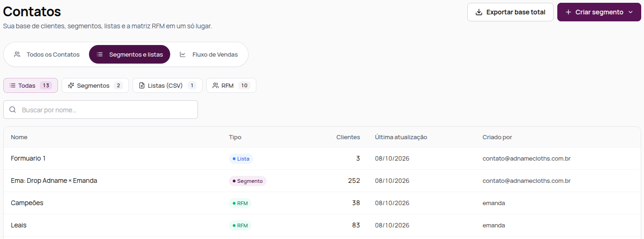Click the download icon in Exportar base total
Screen dimensions: 644x239
point(479,12)
